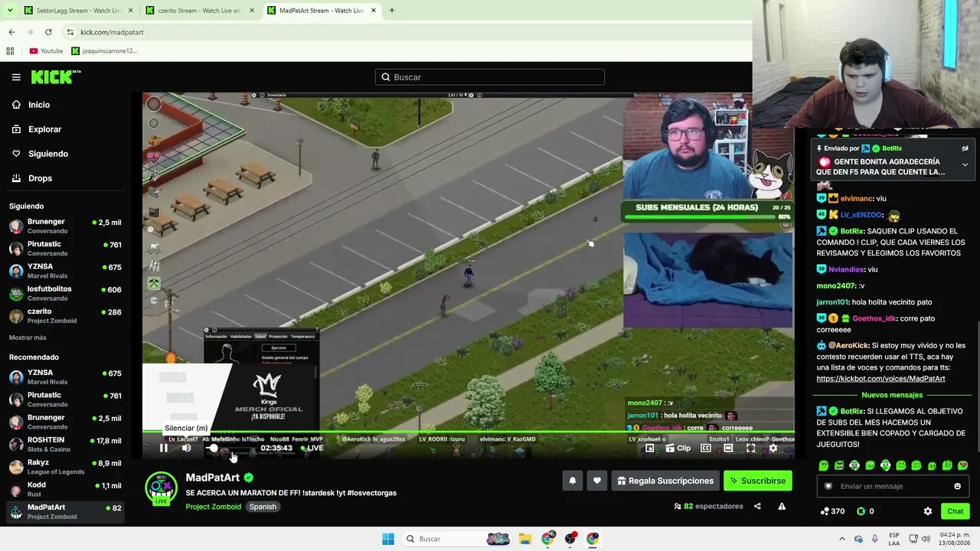Open emoji picker in chat input

957,486
